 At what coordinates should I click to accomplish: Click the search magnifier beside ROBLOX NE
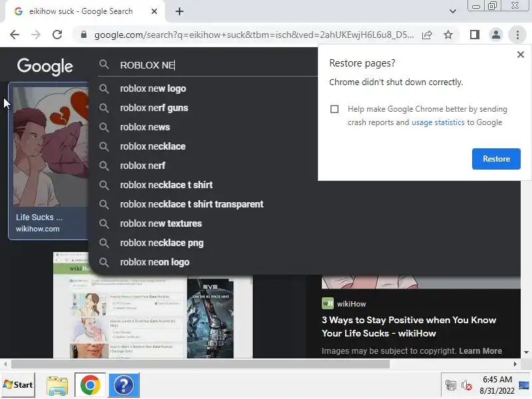pyautogui.click(x=104, y=65)
